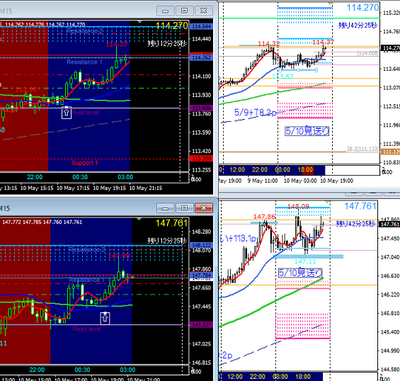Click the 残り42分25秒 timer in bottom-right chart

tap(355, 223)
